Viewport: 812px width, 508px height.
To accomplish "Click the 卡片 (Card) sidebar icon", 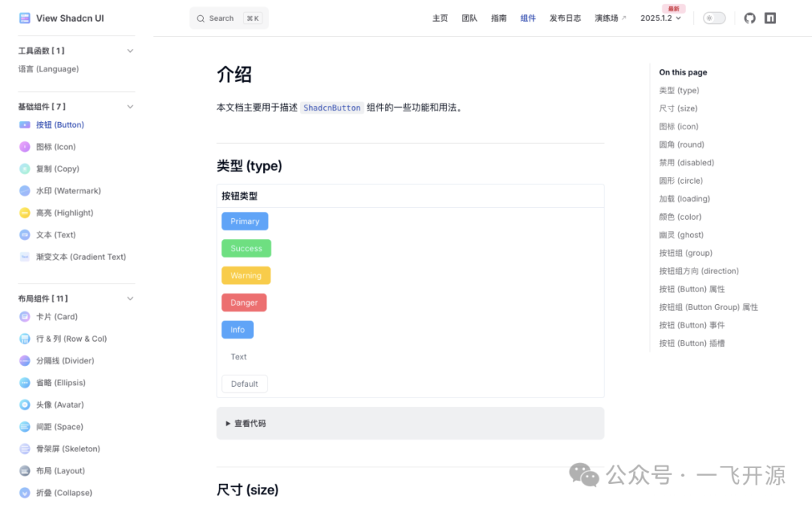I will 24,316.
